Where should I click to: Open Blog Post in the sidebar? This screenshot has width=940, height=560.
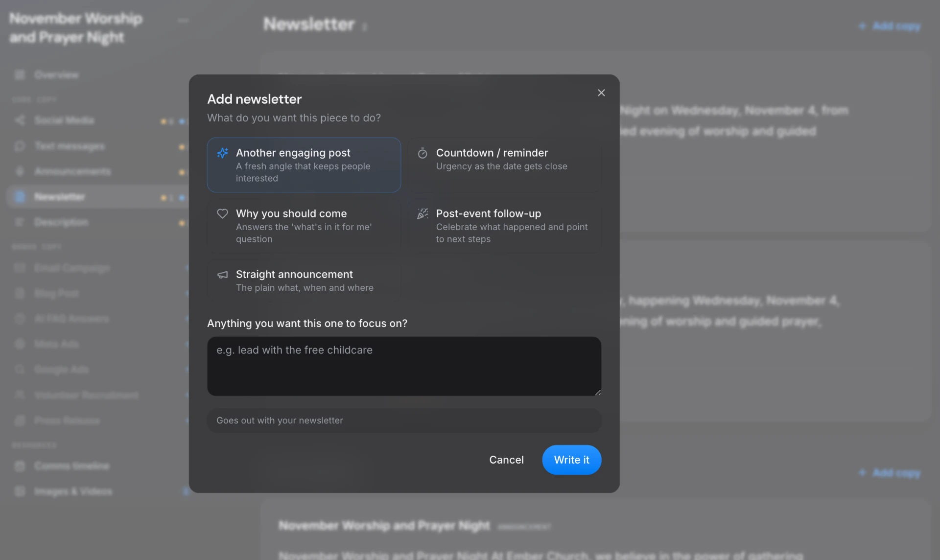pos(98,293)
